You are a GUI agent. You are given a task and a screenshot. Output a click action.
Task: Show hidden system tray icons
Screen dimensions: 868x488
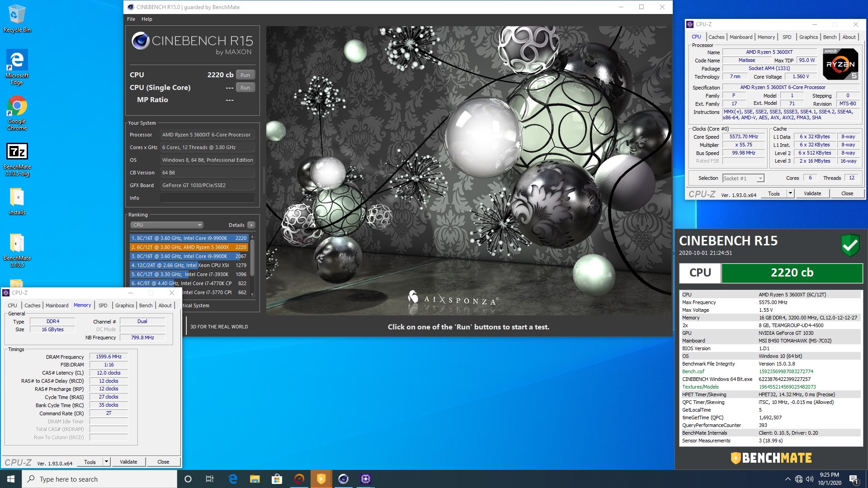(x=788, y=479)
